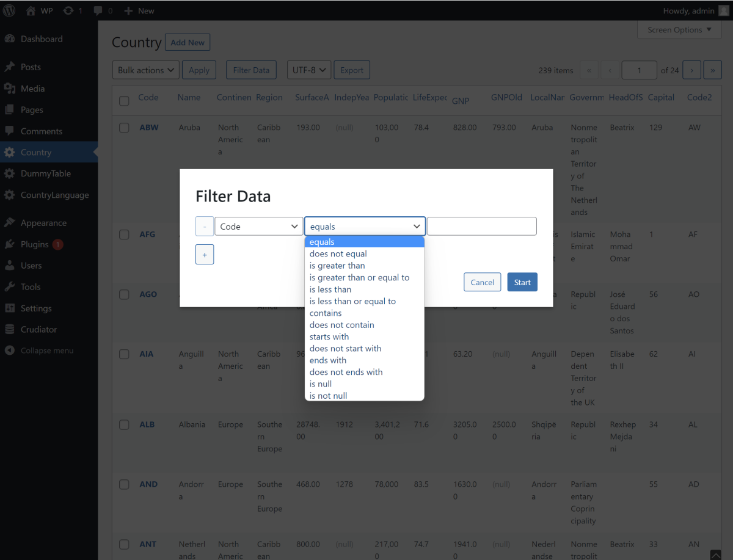Select 'starts with' operator option
The image size is (733, 560).
coord(365,336)
